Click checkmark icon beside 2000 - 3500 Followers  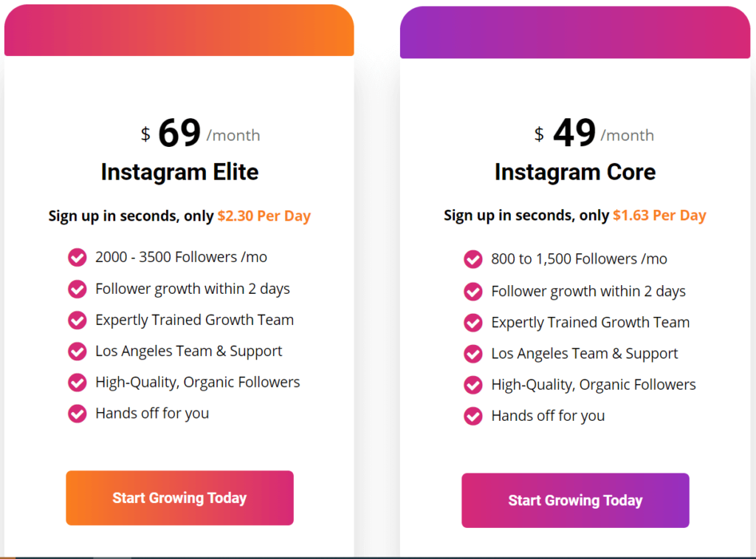pos(77,258)
